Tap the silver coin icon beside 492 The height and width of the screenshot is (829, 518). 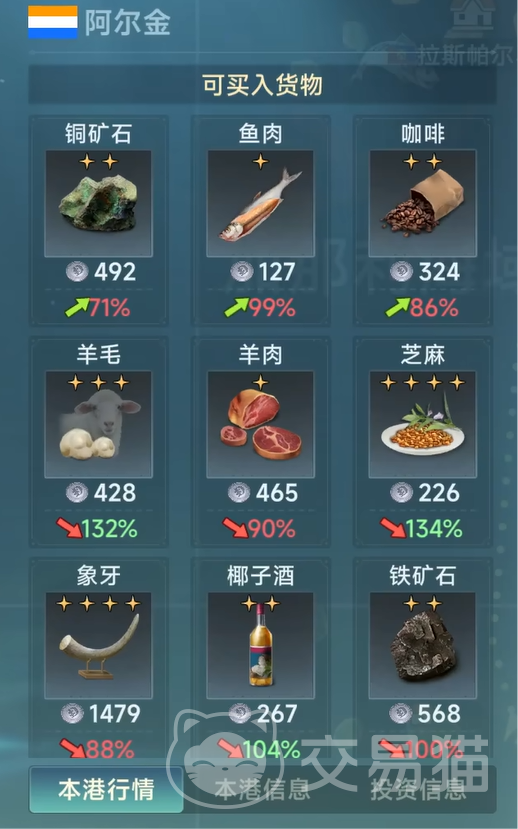77,272
